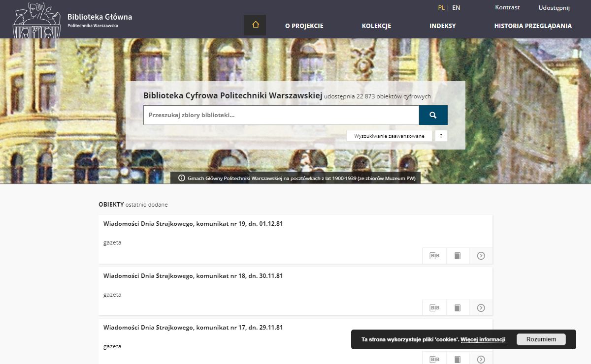Click the search magnifier button
The height and width of the screenshot is (364, 591).
click(x=433, y=115)
